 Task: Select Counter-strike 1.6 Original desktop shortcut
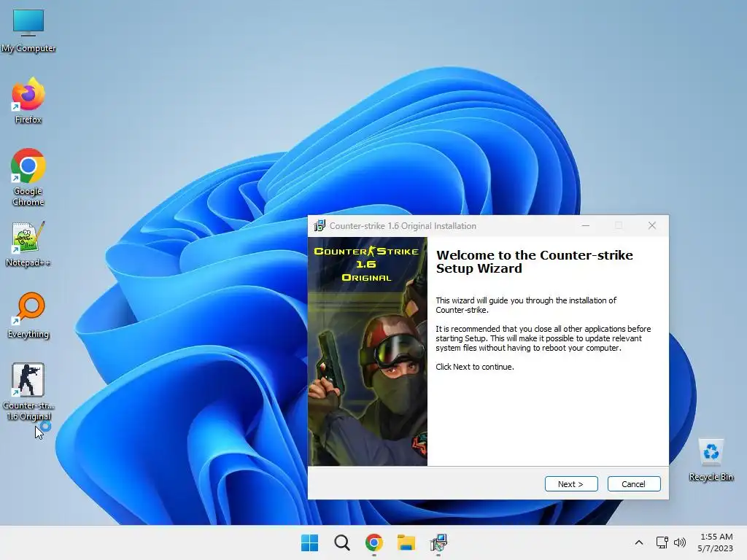[x=28, y=392]
